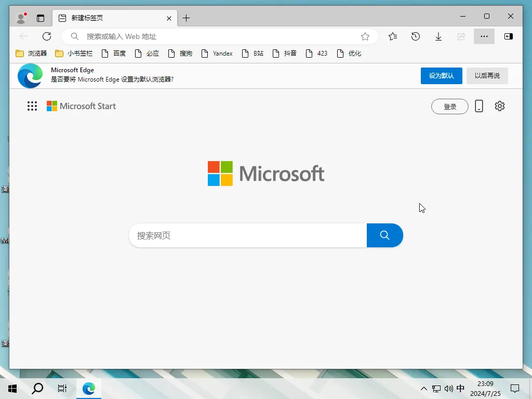Open the Settings and more menu
The width and height of the screenshot is (532, 399).
click(484, 36)
